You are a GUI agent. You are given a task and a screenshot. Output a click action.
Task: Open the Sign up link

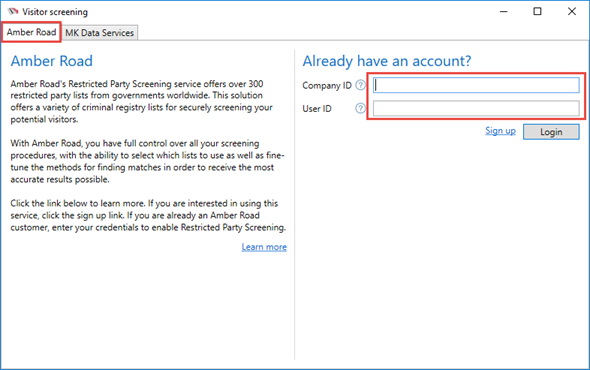pyautogui.click(x=500, y=131)
